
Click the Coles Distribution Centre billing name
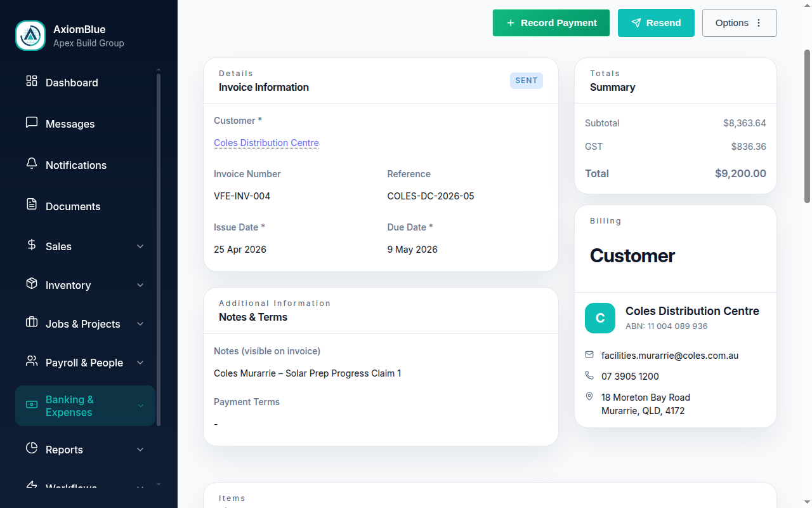692,311
